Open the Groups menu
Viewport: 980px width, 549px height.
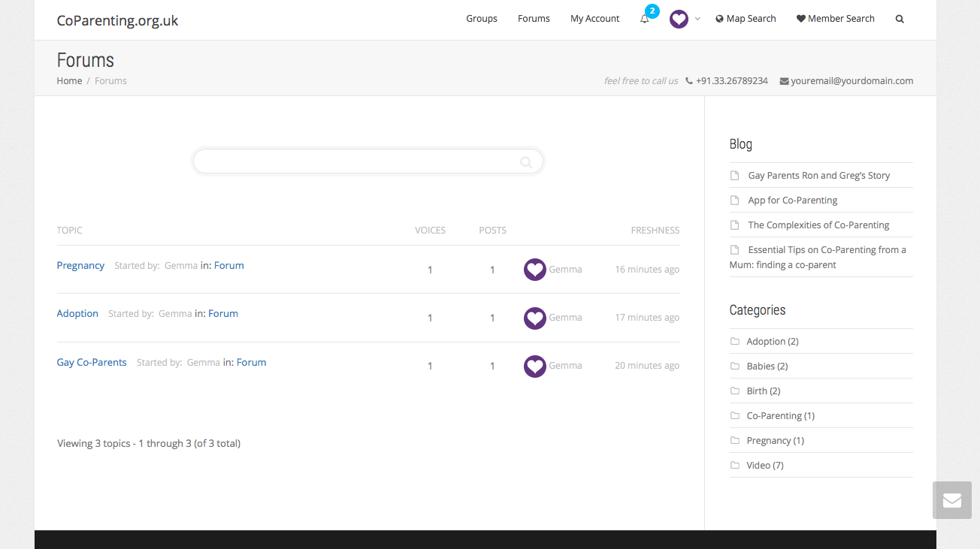pyautogui.click(x=482, y=19)
